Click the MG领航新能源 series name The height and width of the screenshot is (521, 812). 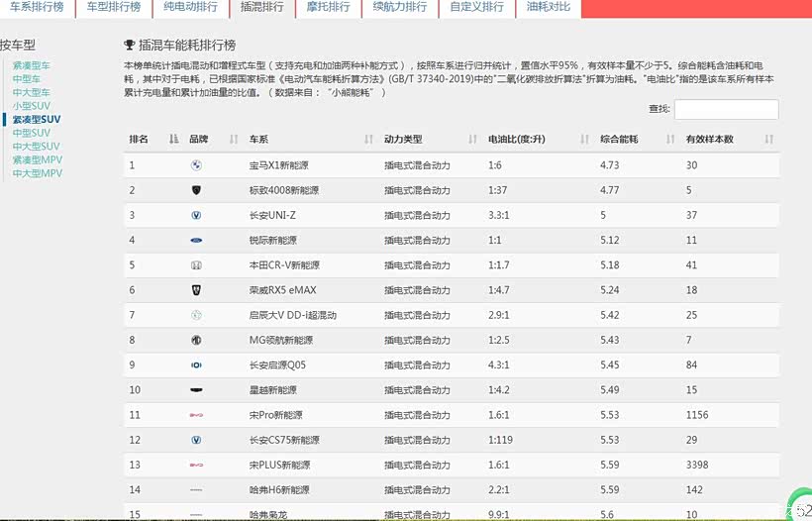281,341
